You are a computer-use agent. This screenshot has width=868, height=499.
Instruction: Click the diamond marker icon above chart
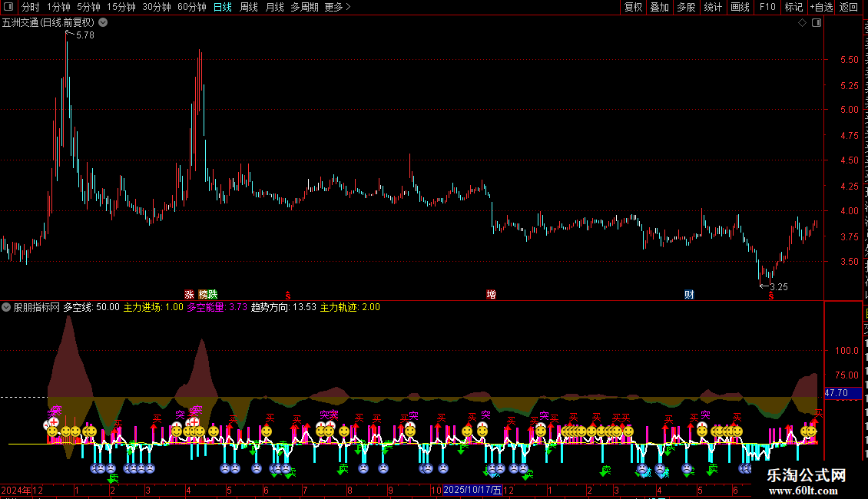click(802, 23)
